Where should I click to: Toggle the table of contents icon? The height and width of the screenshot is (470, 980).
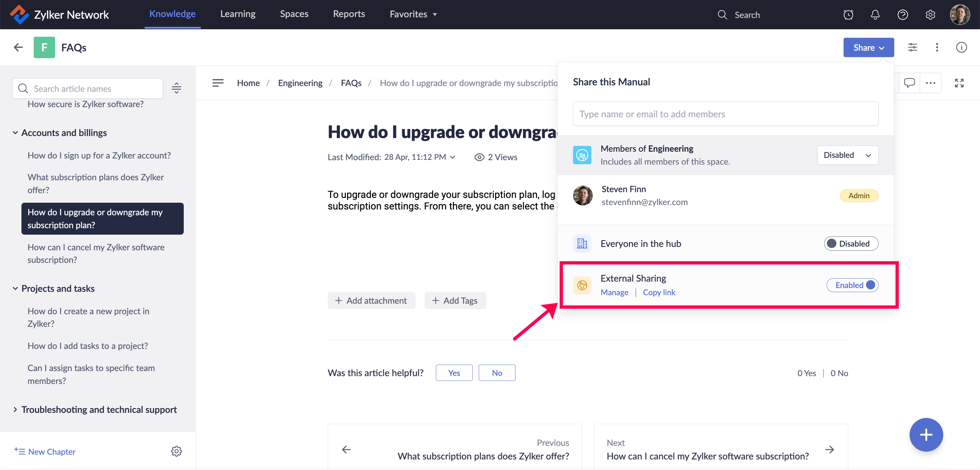pyautogui.click(x=218, y=83)
